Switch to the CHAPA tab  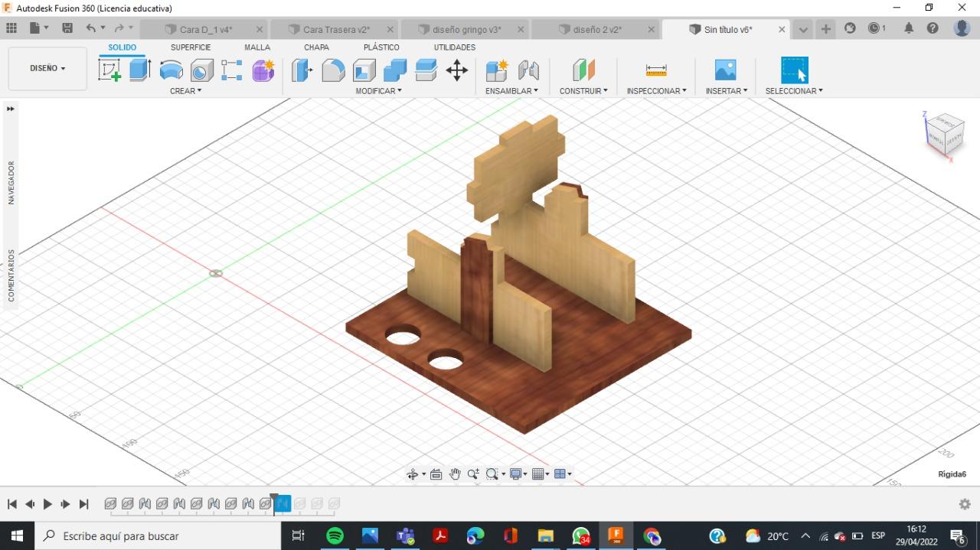316,47
